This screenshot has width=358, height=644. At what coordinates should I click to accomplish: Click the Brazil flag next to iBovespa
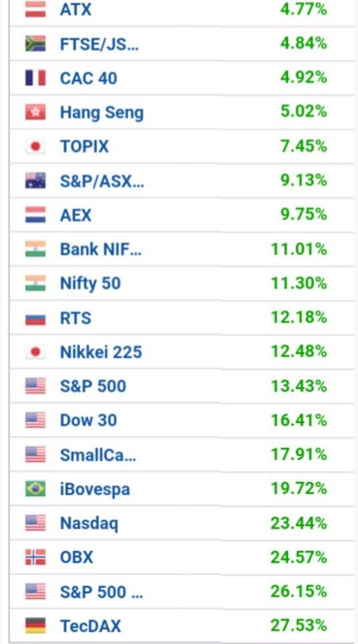[x=36, y=489]
